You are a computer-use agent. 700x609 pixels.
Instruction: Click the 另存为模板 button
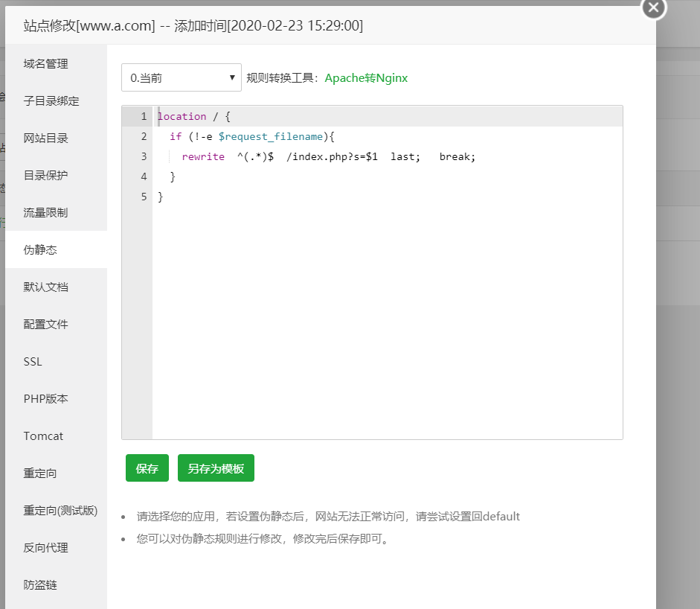[x=216, y=468]
